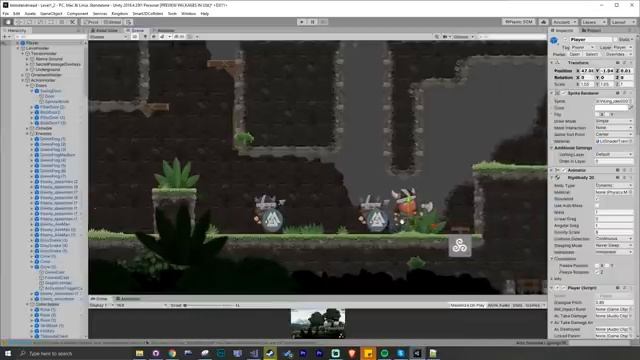Collapse the Transform component

pyautogui.click(x=552, y=63)
